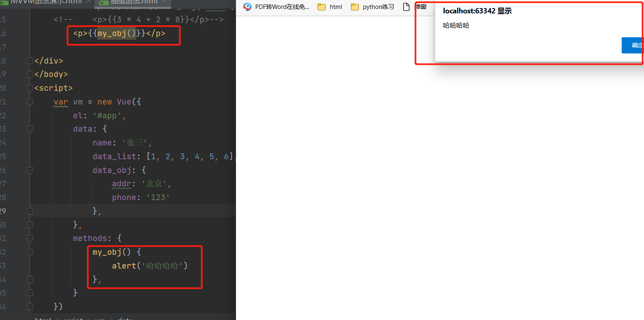Click the alert('哈哈哈哈') code line
This screenshot has height=320, width=644.
tap(150, 266)
